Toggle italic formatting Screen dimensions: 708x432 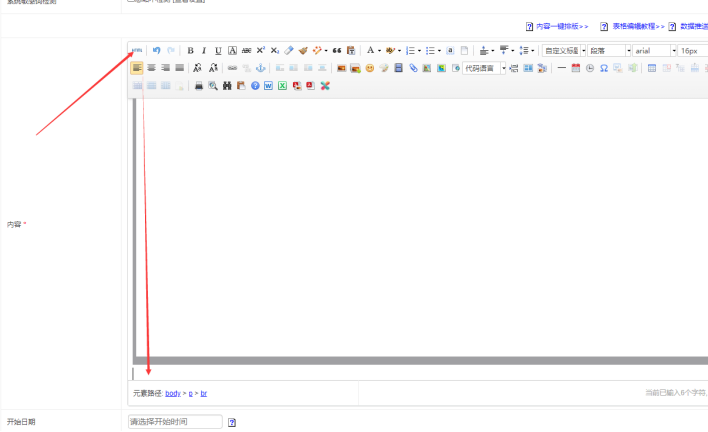pyautogui.click(x=204, y=50)
